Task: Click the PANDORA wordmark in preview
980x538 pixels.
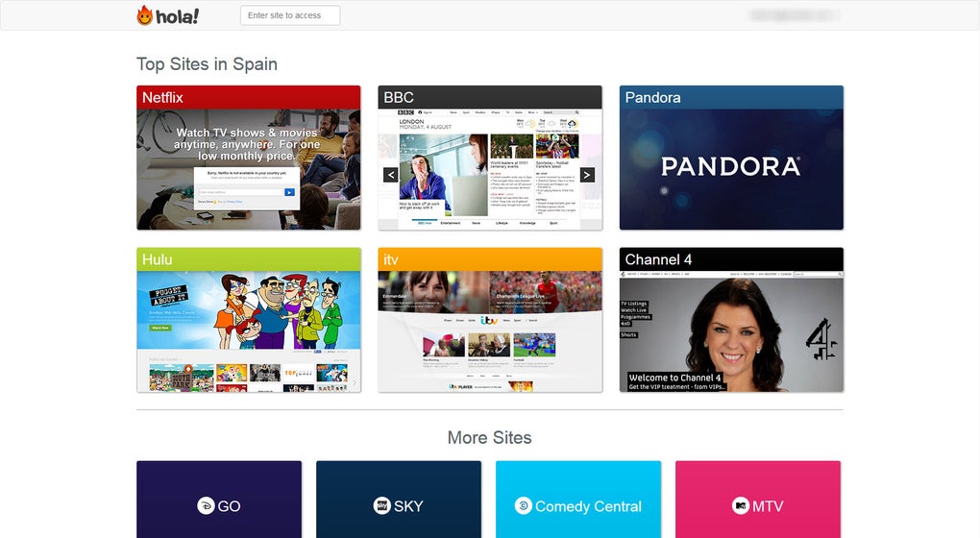Action: point(730,167)
